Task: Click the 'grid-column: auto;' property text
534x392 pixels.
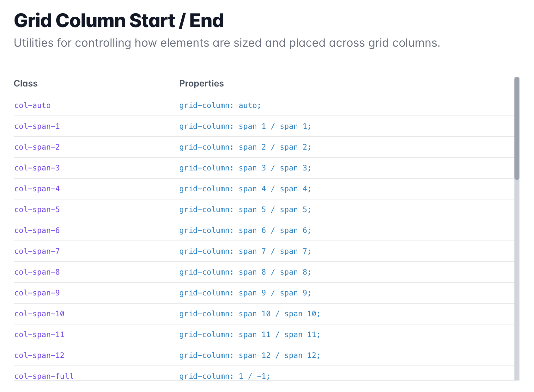Action: (220, 105)
